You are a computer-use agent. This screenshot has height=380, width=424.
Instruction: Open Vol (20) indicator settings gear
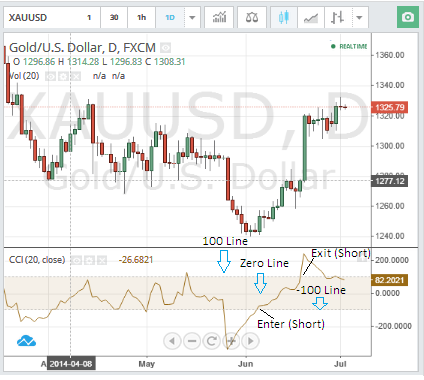click(63, 77)
